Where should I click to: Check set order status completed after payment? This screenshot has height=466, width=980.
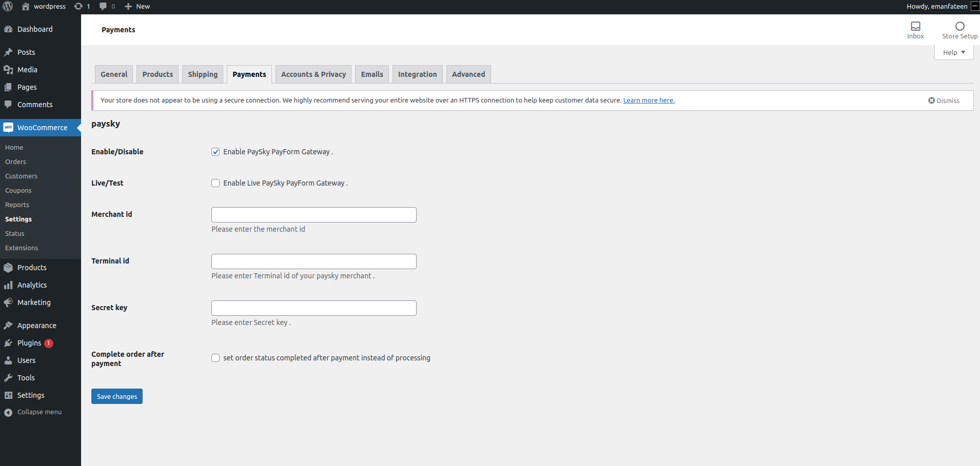coord(215,358)
